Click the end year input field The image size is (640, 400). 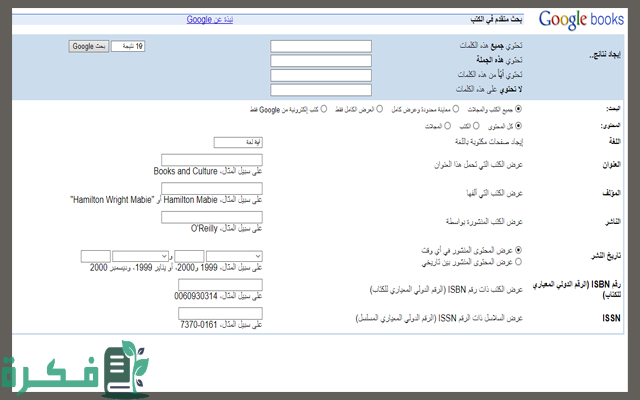pos(96,256)
